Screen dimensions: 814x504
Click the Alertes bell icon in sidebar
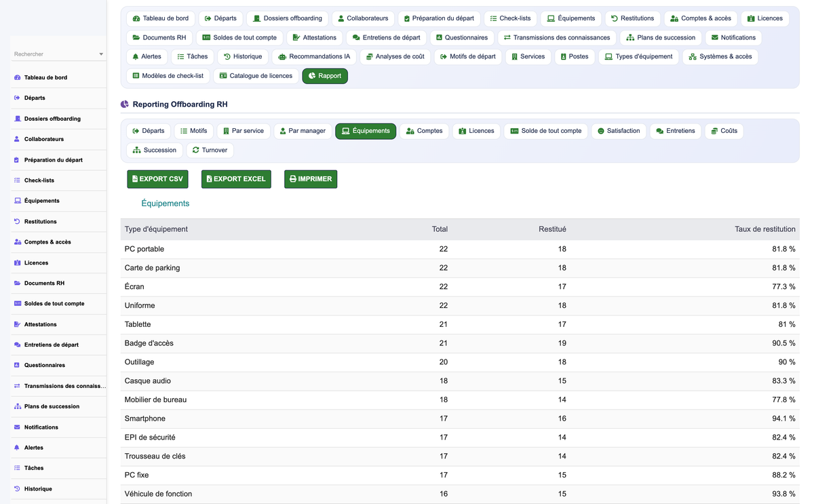[x=17, y=448]
